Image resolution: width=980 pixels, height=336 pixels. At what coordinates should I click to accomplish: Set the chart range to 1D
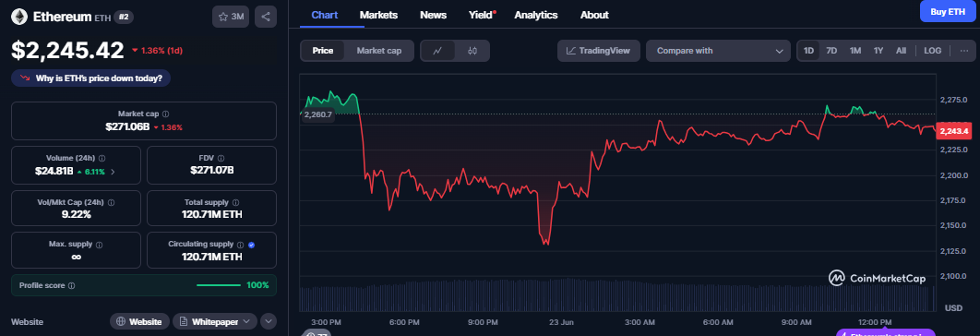[x=808, y=51]
